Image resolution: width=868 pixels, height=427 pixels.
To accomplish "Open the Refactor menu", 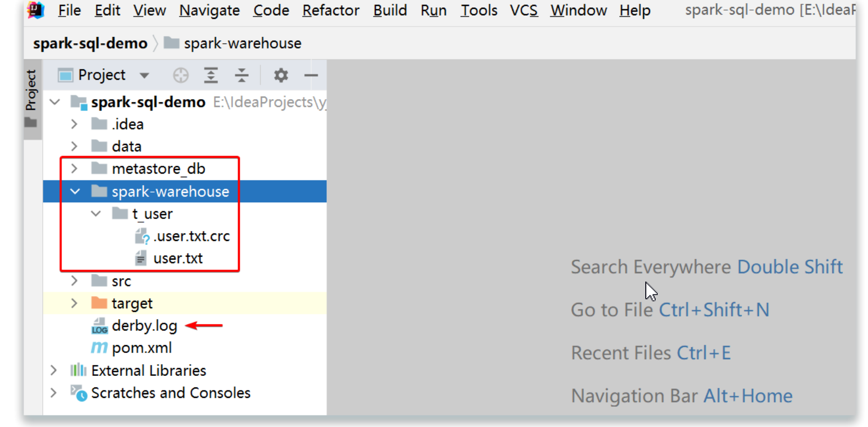I will coord(331,10).
